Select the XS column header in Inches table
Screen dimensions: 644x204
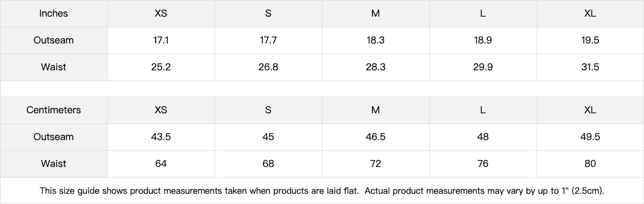161,13
